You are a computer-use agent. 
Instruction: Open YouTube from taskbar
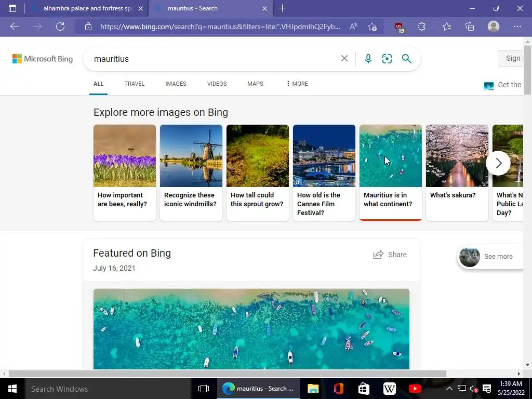(x=415, y=389)
